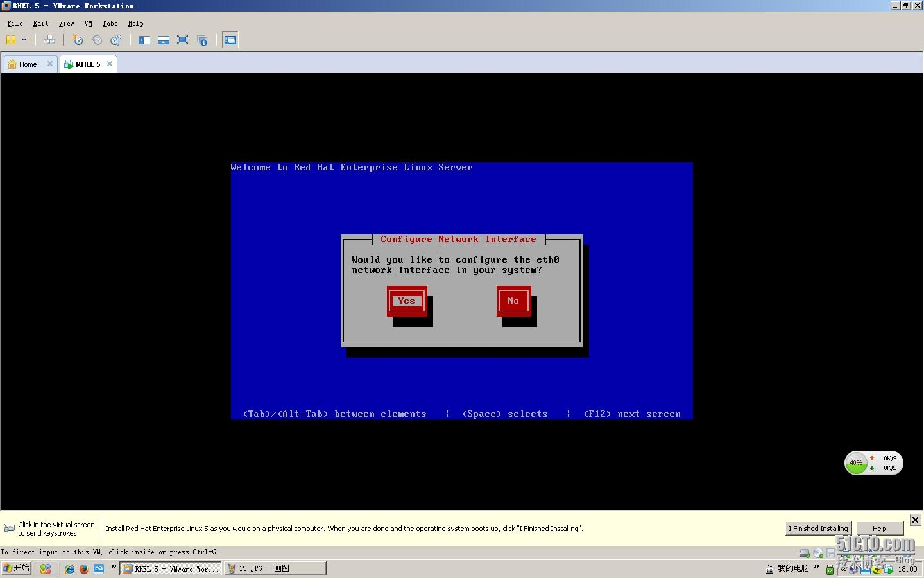Screen dimensions: 924x578
Task: Click the Help button in install bar
Action: [880, 529]
